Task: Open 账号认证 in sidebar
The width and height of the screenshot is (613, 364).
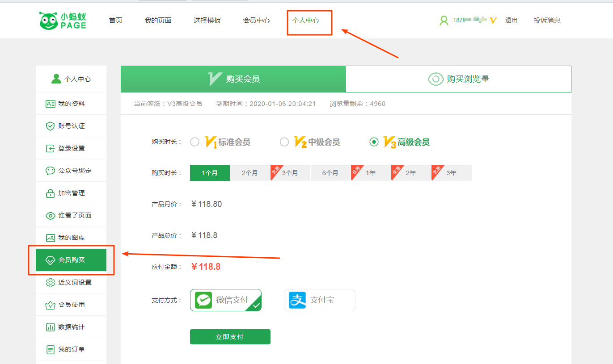Action: (x=71, y=126)
